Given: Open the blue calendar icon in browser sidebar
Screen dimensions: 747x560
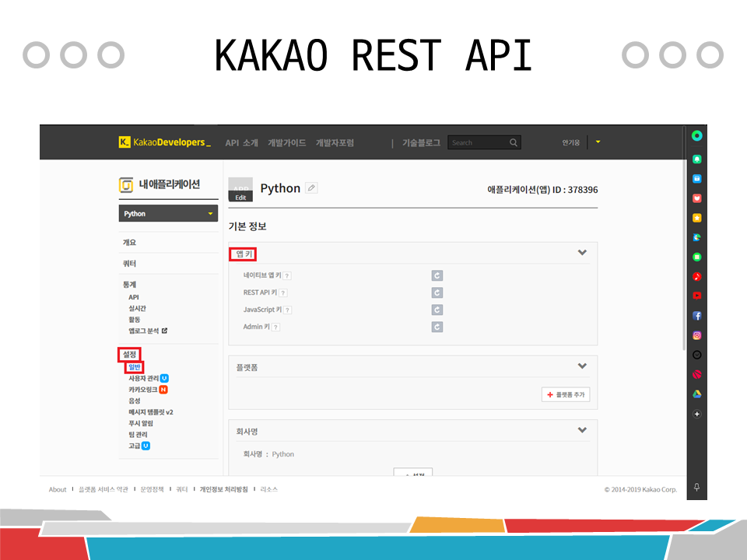Looking at the screenshot, I should coord(696,179).
